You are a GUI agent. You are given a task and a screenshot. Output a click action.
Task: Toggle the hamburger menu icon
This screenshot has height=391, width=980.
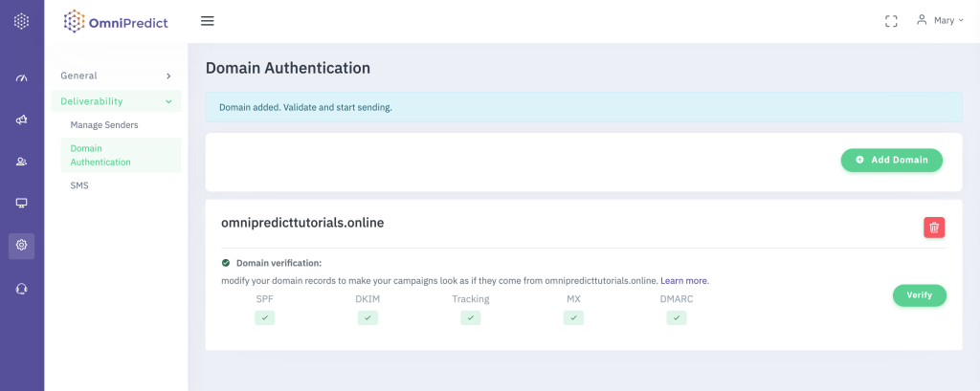[208, 21]
